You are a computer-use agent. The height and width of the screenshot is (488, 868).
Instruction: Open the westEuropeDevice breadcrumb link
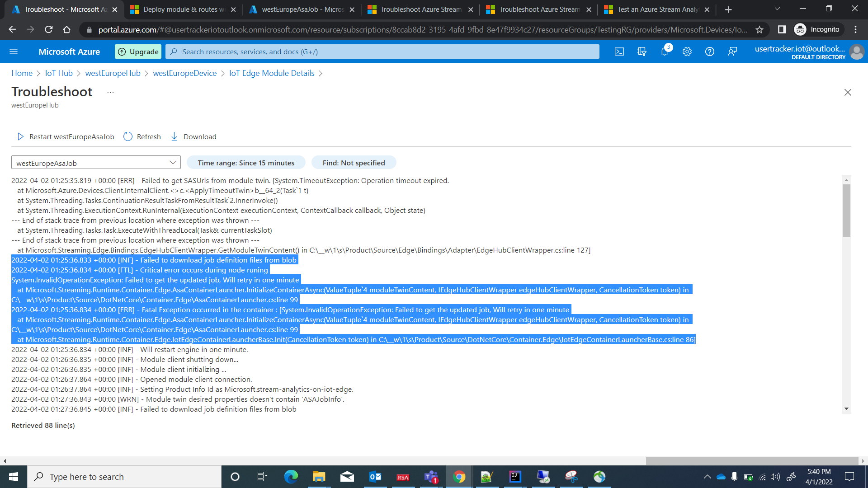click(184, 73)
